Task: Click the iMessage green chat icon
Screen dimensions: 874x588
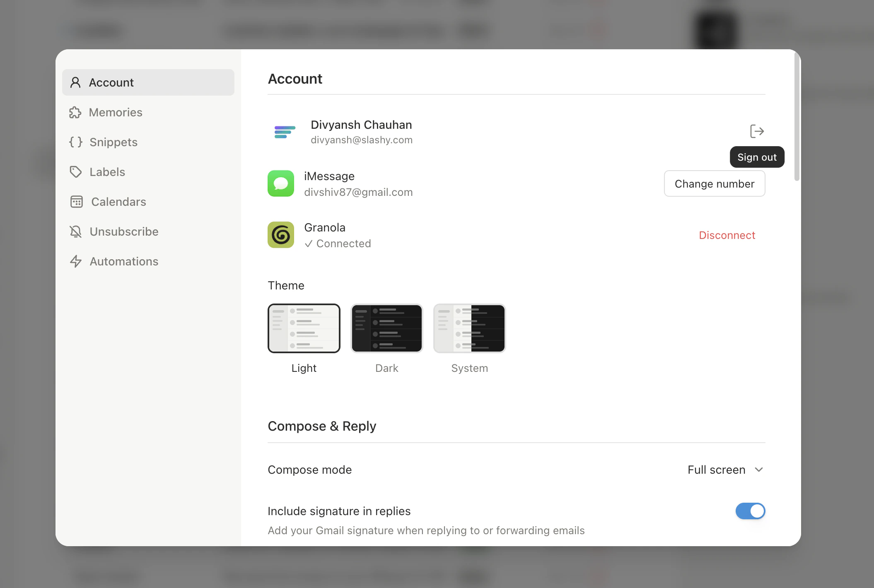Action: [x=280, y=183]
